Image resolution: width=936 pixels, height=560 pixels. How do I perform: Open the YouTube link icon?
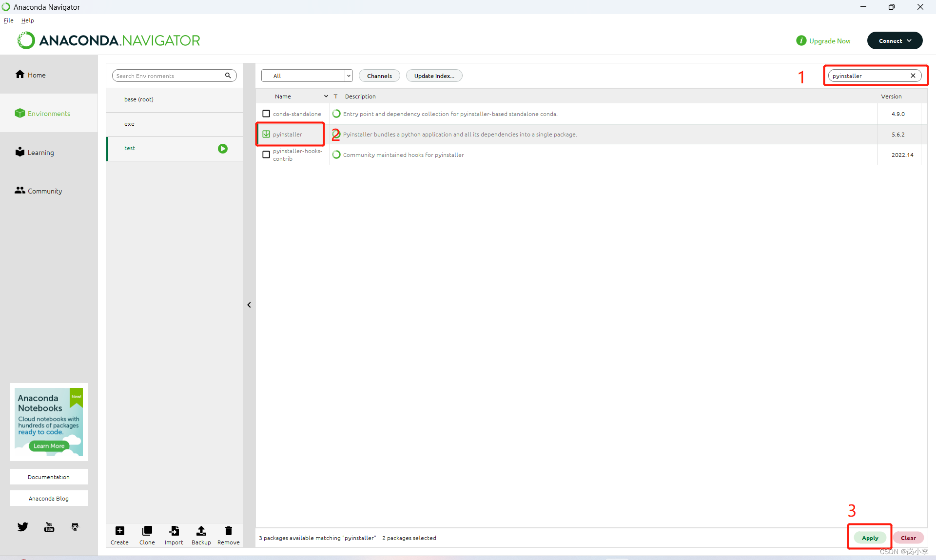pyautogui.click(x=49, y=527)
